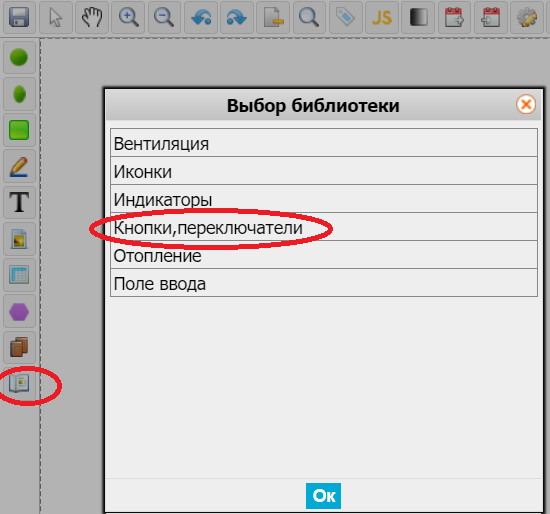Select the green circle shape tool

[x=19, y=58]
